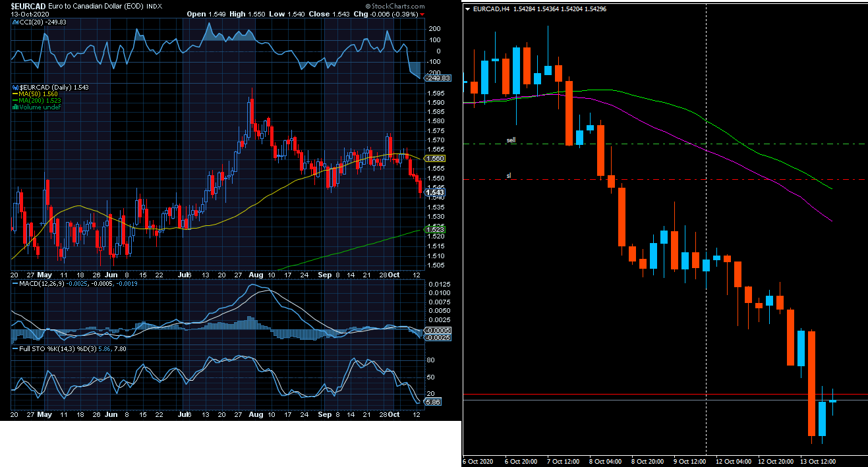Image resolution: width=868 pixels, height=467 pixels.
Task: Click the 1.54296 close value in MT4 header
Action: click(x=595, y=9)
